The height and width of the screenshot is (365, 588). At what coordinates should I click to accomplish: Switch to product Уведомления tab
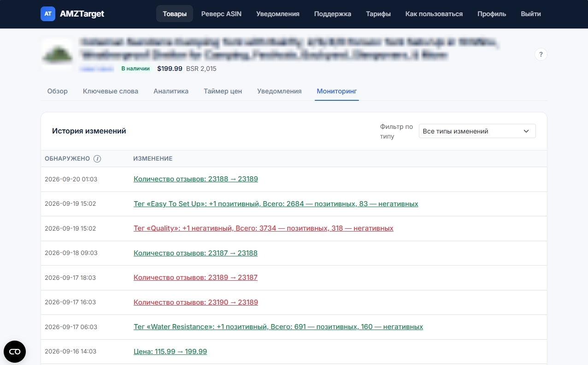click(279, 91)
